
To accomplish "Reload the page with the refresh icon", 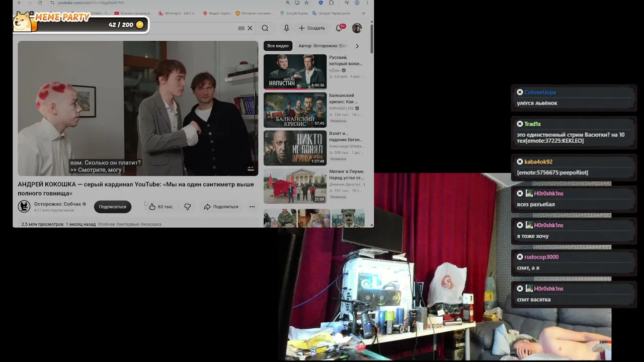I will point(40,3).
